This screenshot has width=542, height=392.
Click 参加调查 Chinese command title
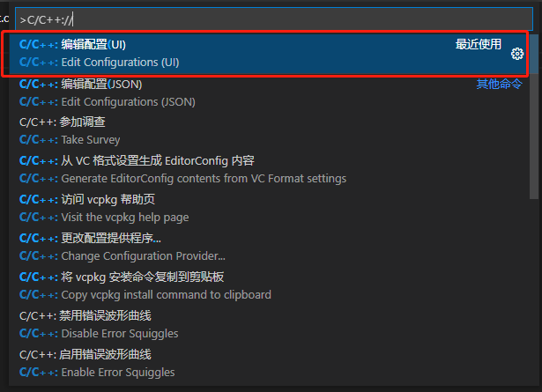click(82, 122)
